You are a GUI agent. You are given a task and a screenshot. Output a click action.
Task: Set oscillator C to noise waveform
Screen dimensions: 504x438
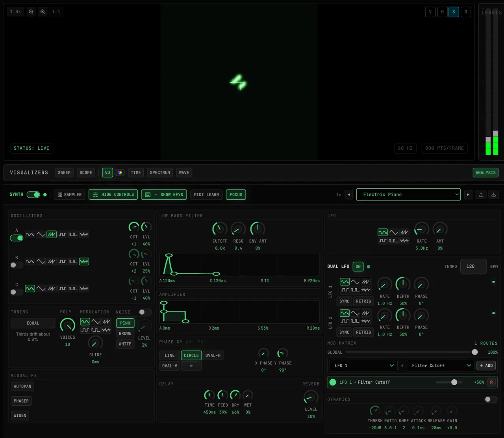point(84,289)
